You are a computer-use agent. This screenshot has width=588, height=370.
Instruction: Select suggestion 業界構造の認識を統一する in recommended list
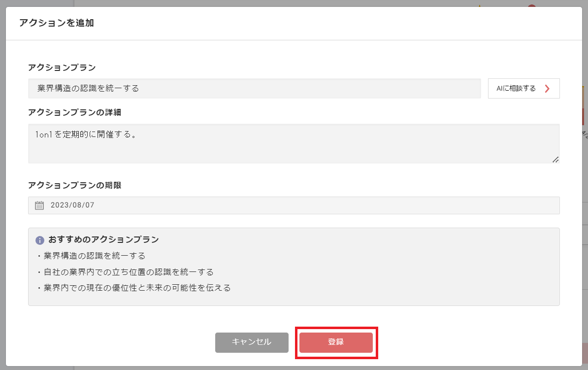coord(94,256)
